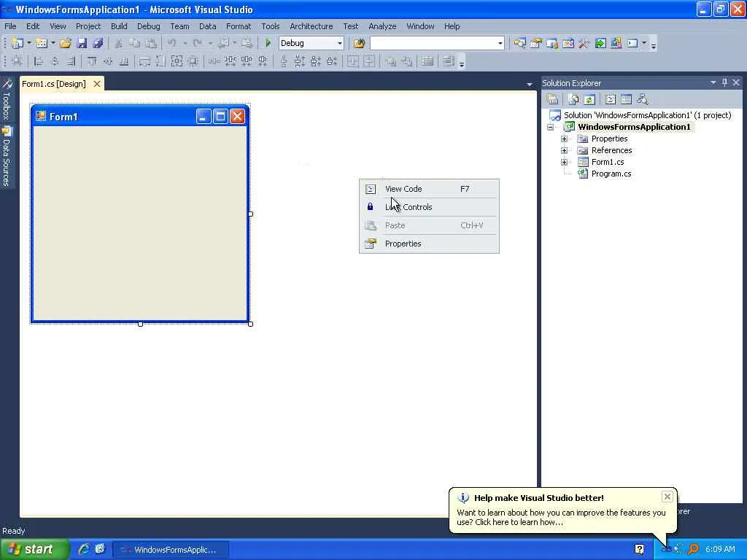Select the Solution 'WindowsFormsApplication1' root node
The image size is (747, 560).
point(647,115)
